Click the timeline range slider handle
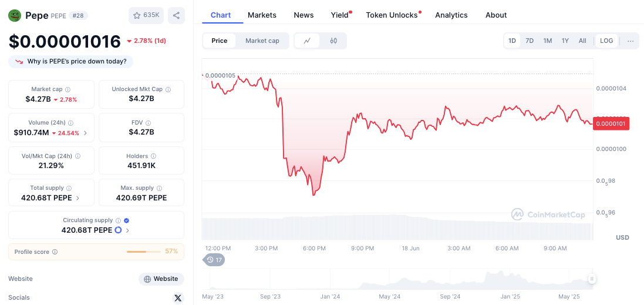Viewport: 644px width, 305px height. [x=592, y=279]
